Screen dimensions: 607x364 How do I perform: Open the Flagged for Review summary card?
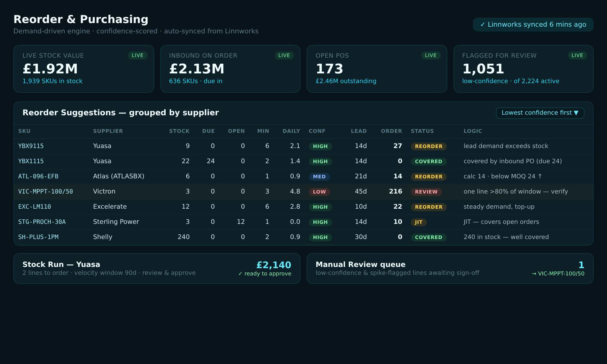click(x=523, y=69)
